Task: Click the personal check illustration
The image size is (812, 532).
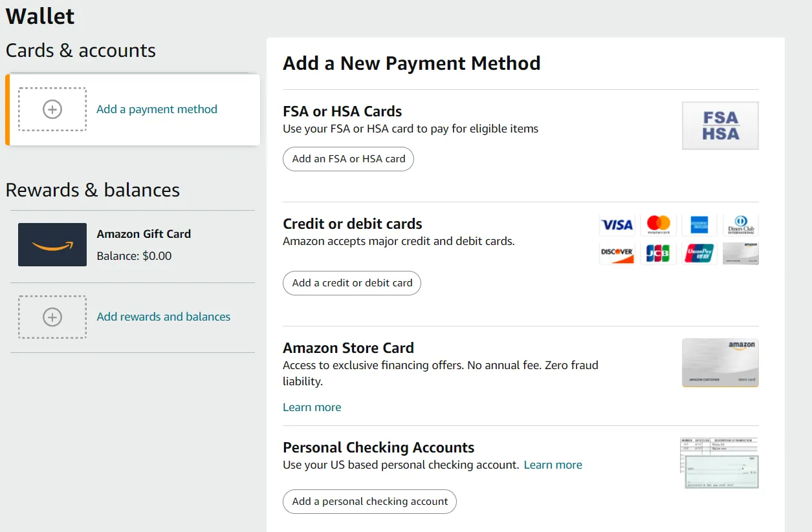Action: [x=720, y=463]
